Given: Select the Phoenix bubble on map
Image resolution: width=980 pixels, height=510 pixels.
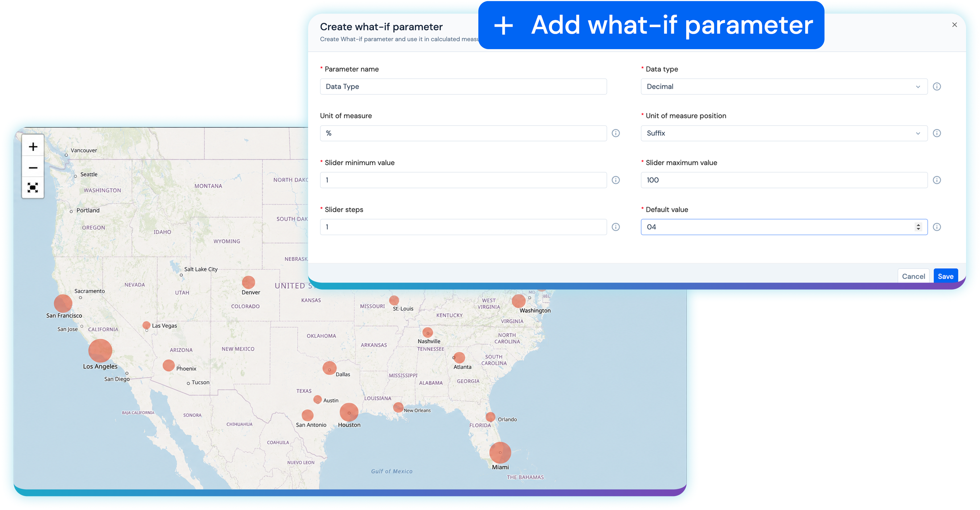Looking at the screenshot, I should [x=169, y=365].
